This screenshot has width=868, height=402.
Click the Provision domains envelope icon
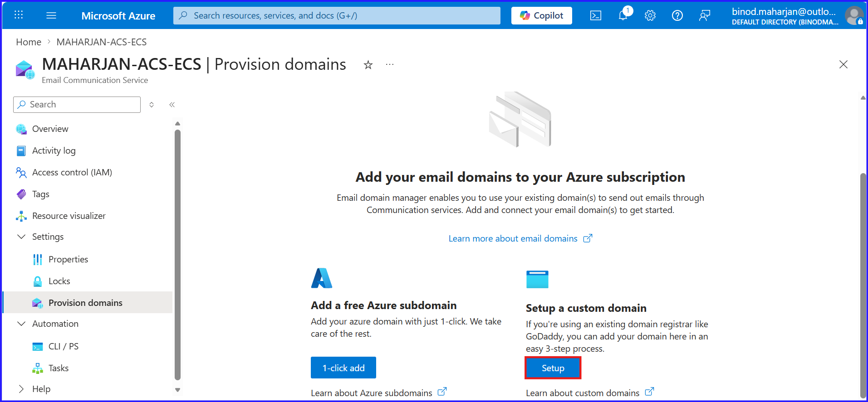tap(38, 303)
